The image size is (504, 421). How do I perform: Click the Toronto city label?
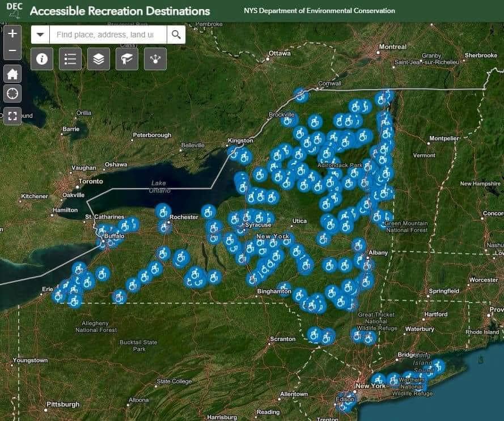tap(91, 181)
